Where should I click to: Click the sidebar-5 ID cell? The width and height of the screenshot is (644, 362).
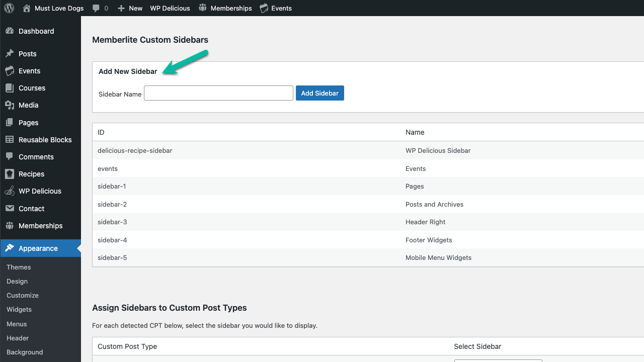coord(112,257)
